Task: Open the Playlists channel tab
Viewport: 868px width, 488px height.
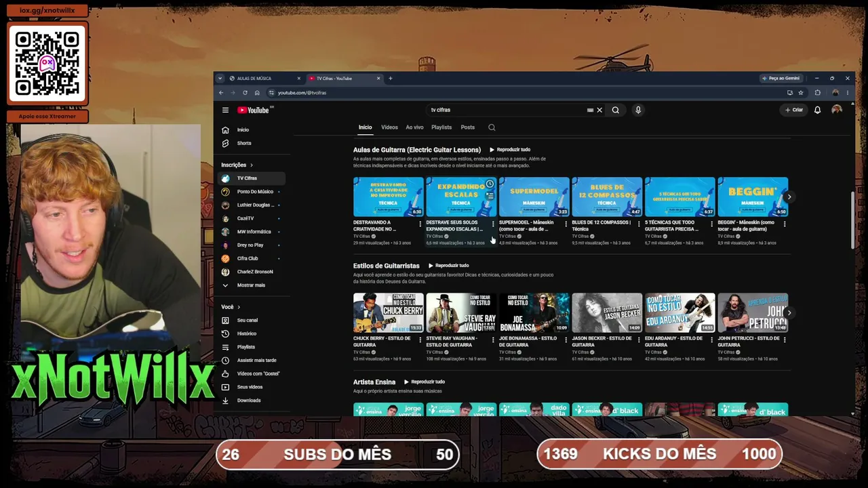Action: pos(441,127)
